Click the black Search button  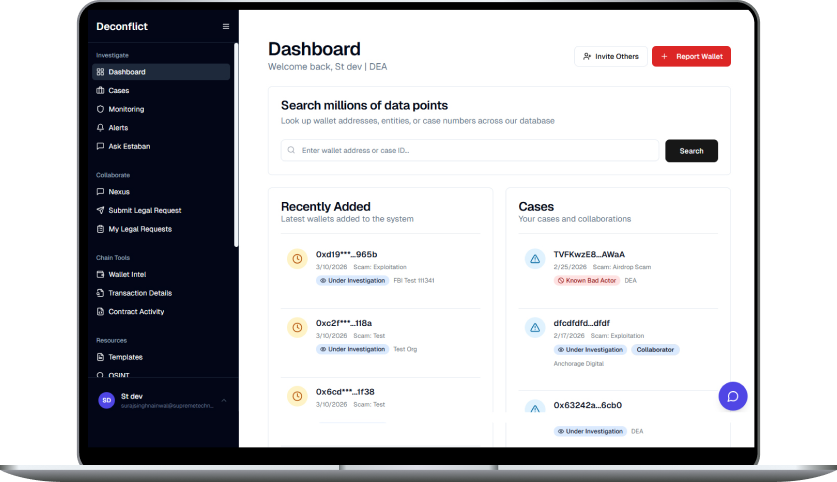click(691, 151)
